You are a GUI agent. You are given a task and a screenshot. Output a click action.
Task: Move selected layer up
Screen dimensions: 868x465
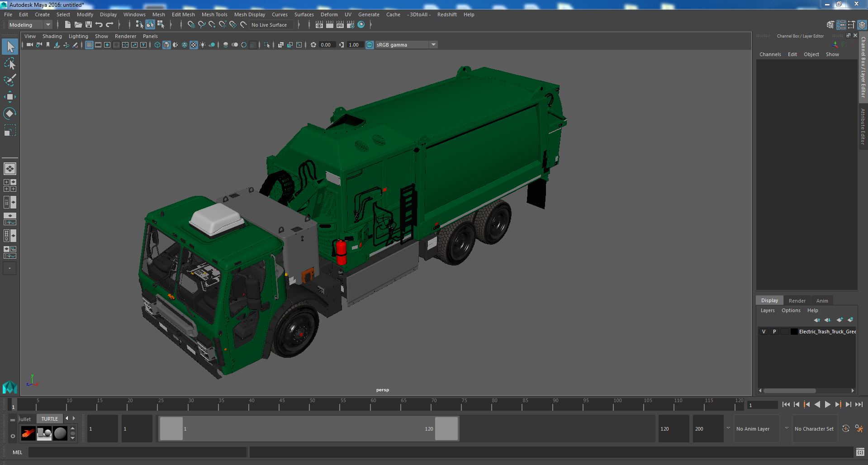(x=817, y=320)
